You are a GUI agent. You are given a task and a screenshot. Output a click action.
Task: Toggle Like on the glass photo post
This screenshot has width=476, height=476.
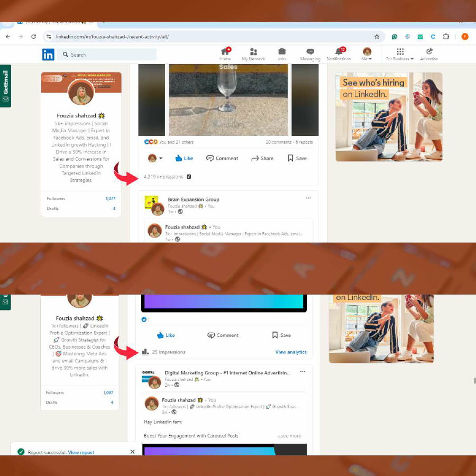tap(184, 158)
